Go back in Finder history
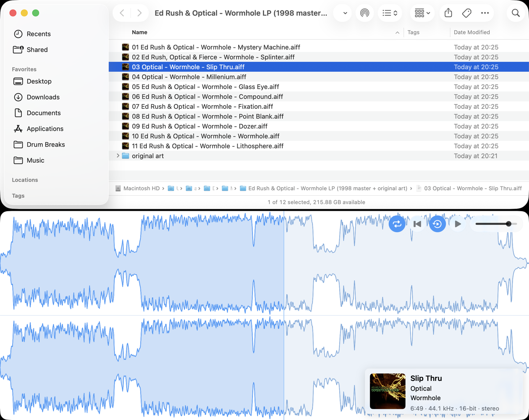Screen dimensions: 529x420 click(x=122, y=13)
